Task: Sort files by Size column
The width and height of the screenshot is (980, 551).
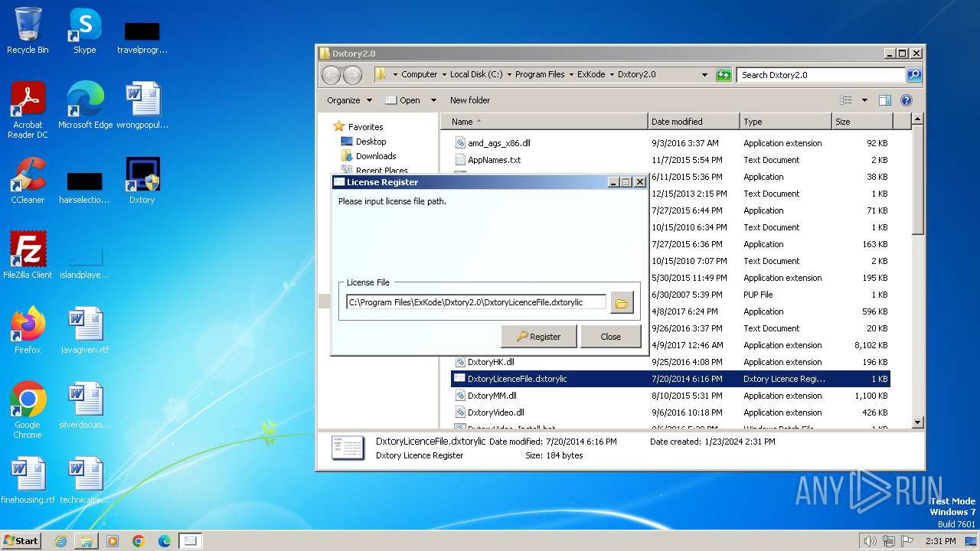Action: click(x=862, y=122)
